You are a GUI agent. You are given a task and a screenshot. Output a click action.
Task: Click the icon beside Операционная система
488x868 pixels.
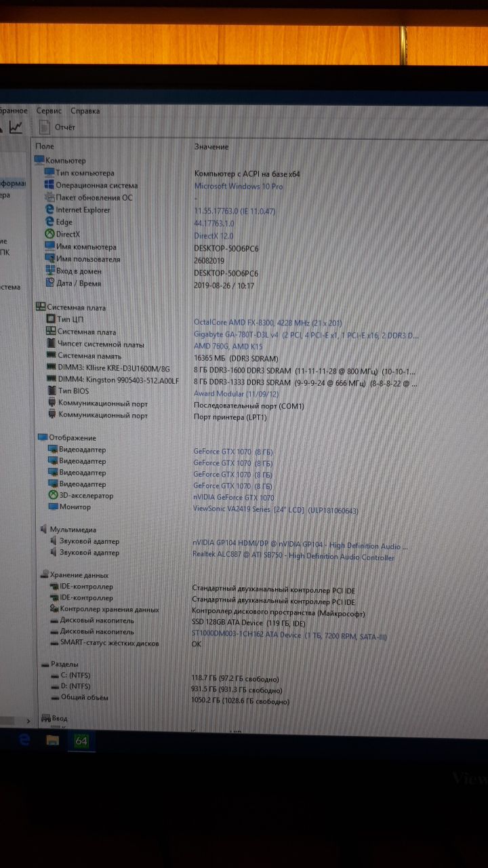[x=49, y=185]
